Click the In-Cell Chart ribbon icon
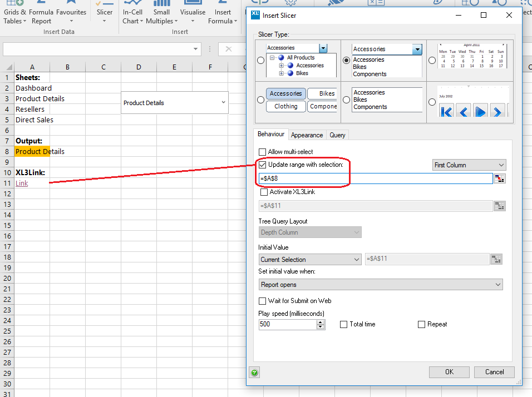The width and height of the screenshot is (532, 397). tap(132, 13)
